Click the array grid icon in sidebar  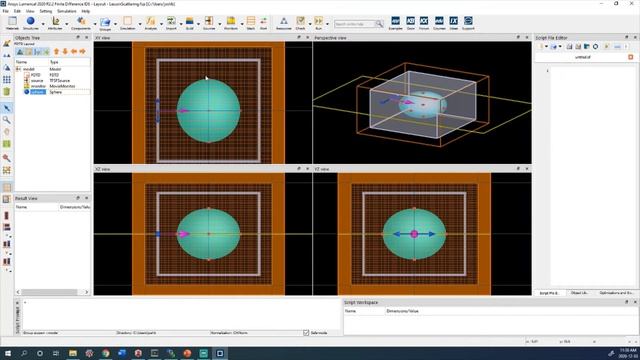7,79
